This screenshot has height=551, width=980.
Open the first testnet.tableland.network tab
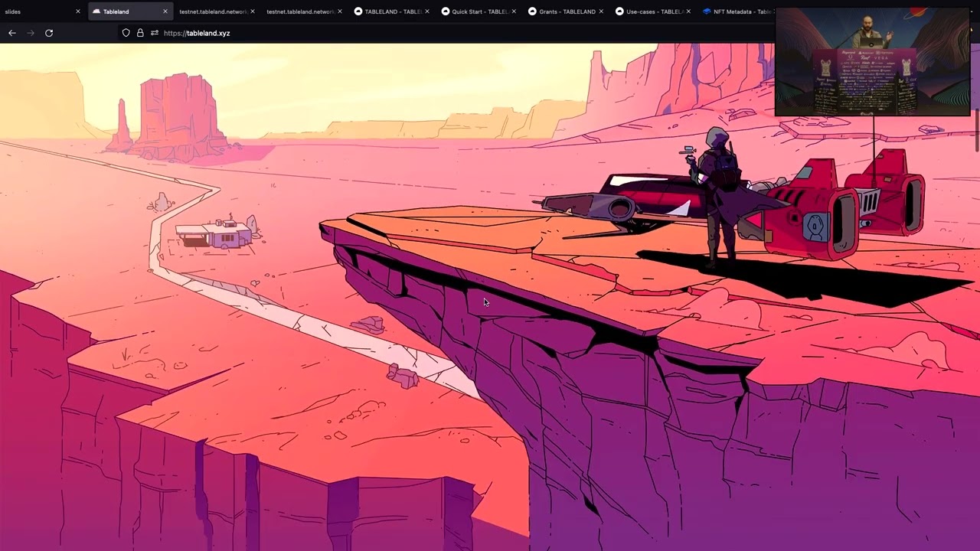point(213,11)
